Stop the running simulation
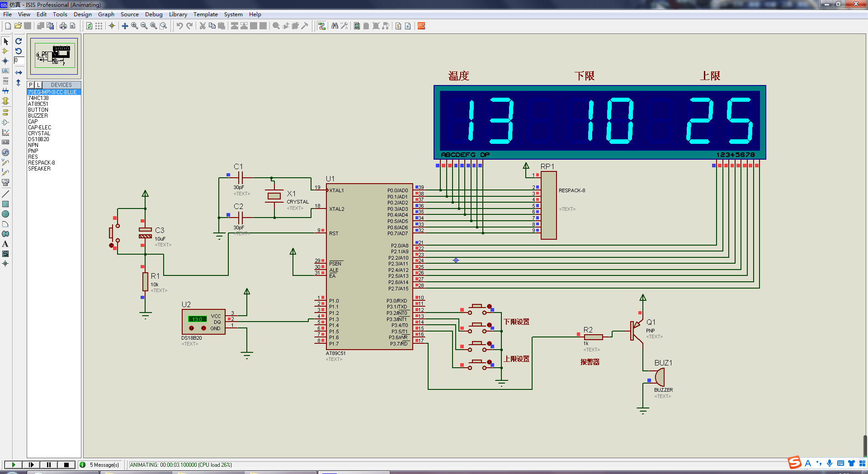Image resolution: width=868 pixels, height=474 pixels. [x=66, y=465]
